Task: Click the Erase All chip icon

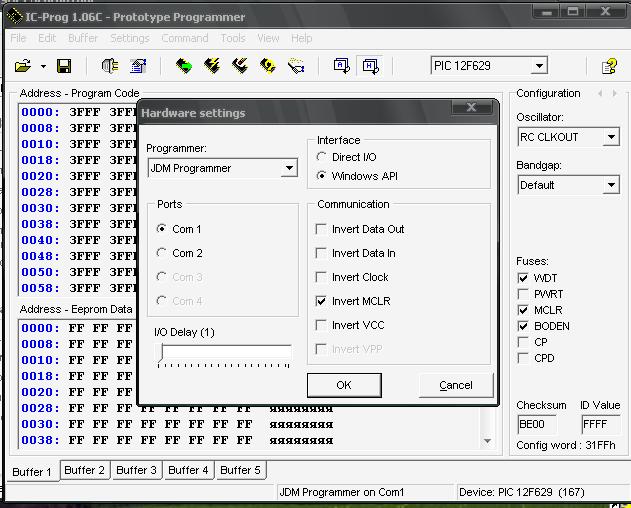Action: (x=240, y=66)
